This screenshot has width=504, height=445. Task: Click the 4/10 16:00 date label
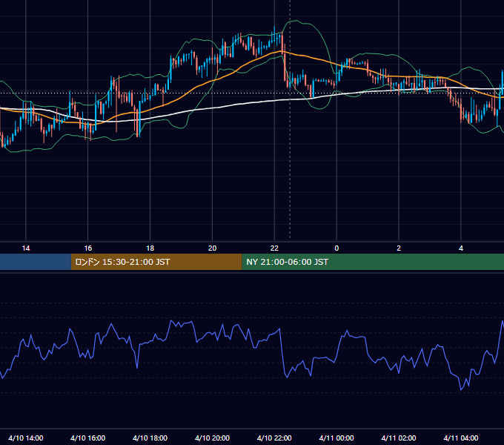(x=87, y=438)
